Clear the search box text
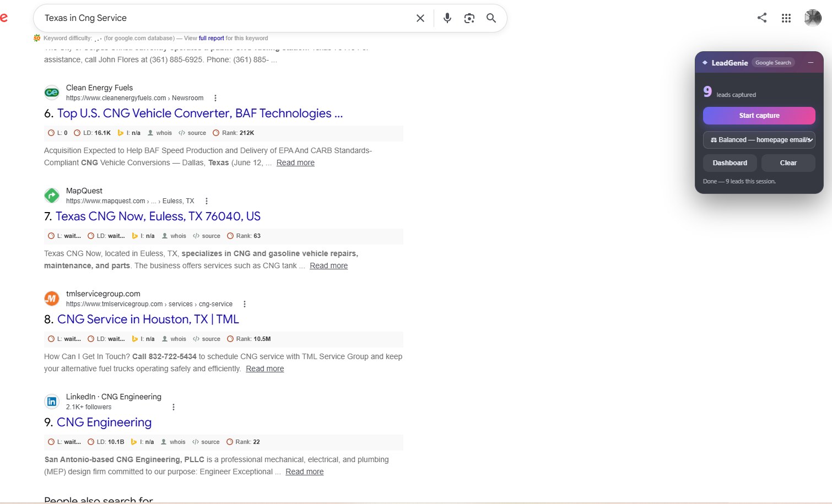Image resolution: width=832 pixels, height=504 pixels. click(420, 18)
